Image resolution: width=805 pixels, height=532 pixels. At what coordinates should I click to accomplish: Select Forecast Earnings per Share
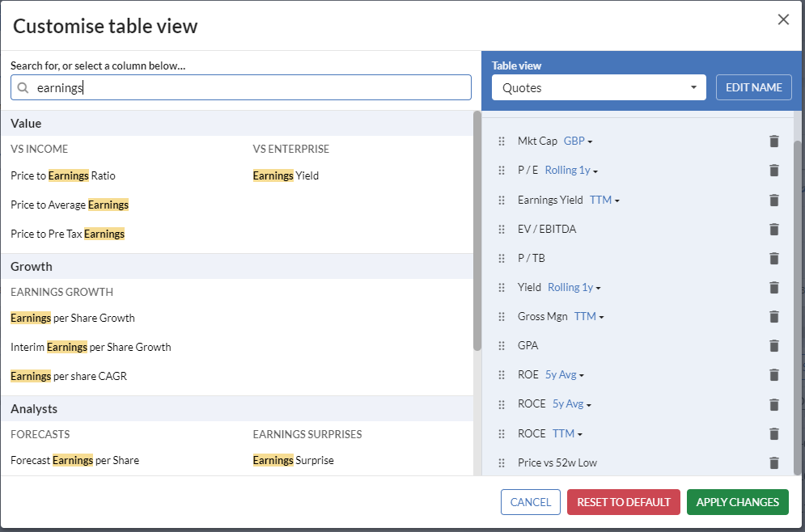point(75,461)
